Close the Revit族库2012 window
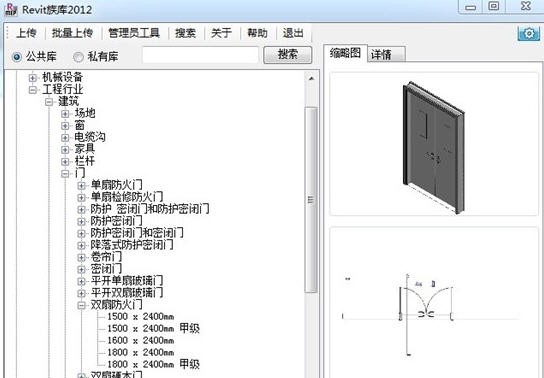The width and height of the screenshot is (544, 378). (526, 6)
